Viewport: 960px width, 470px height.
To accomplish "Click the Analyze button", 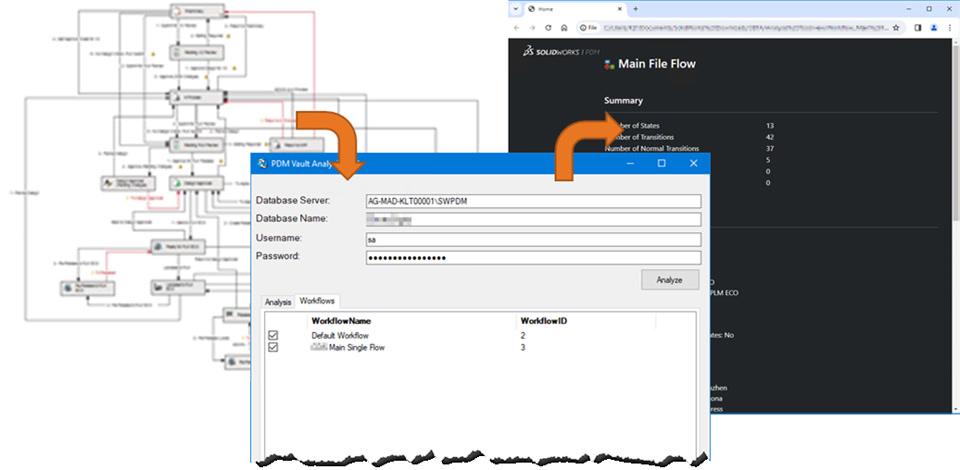I will [x=670, y=280].
